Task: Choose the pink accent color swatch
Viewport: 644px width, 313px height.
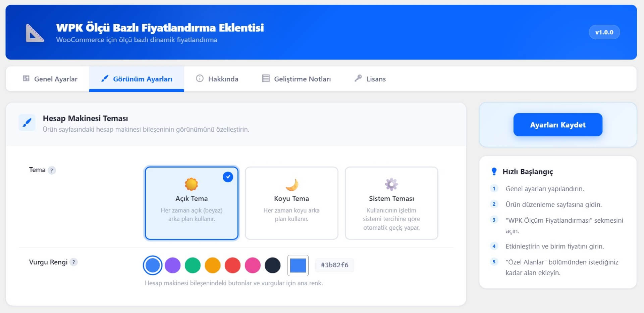Action: click(253, 265)
